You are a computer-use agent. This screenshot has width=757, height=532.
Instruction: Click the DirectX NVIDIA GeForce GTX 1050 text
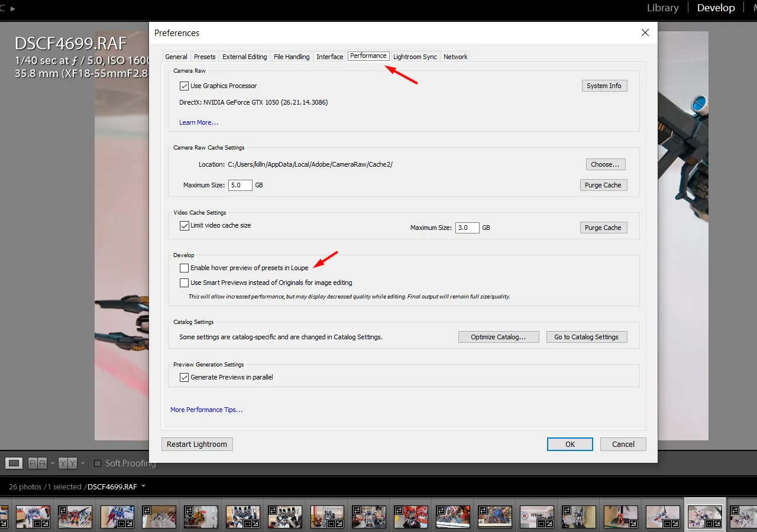coord(254,102)
